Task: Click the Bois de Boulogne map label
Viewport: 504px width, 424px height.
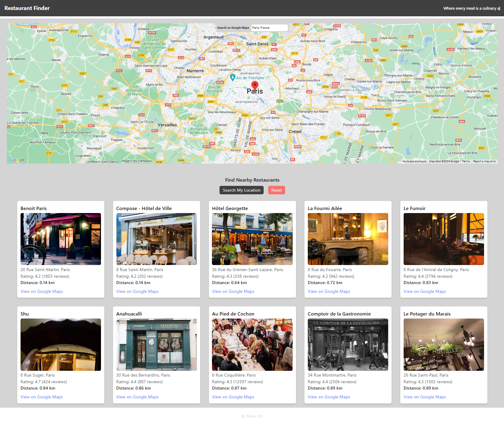Action: [x=214, y=89]
